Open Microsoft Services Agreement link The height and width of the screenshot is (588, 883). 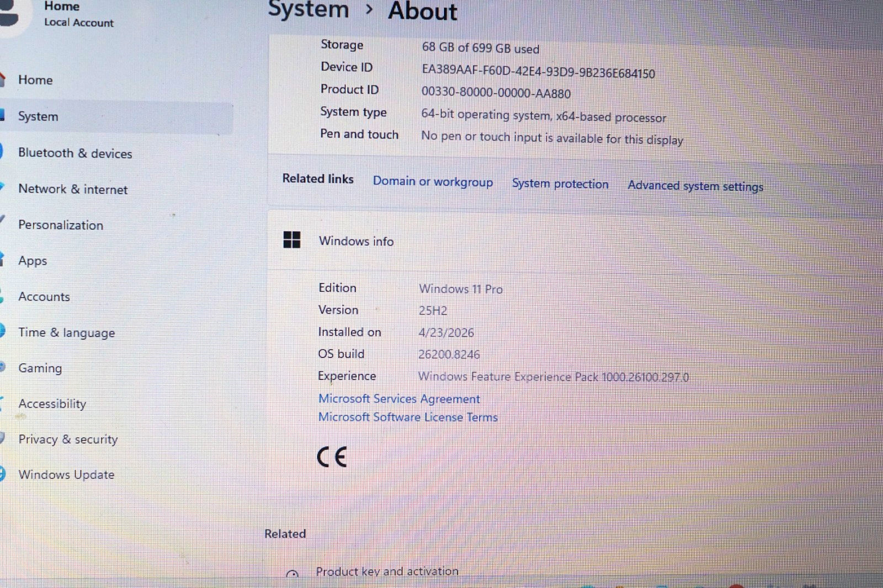(x=399, y=398)
